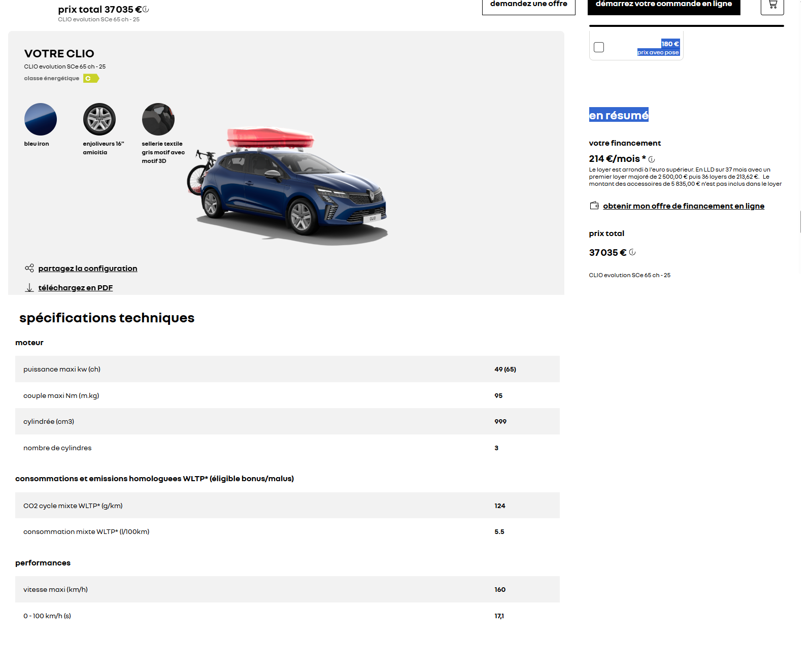Click the PDF download arrow icon
The width and height of the screenshot is (812, 670).
(x=29, y=288)
